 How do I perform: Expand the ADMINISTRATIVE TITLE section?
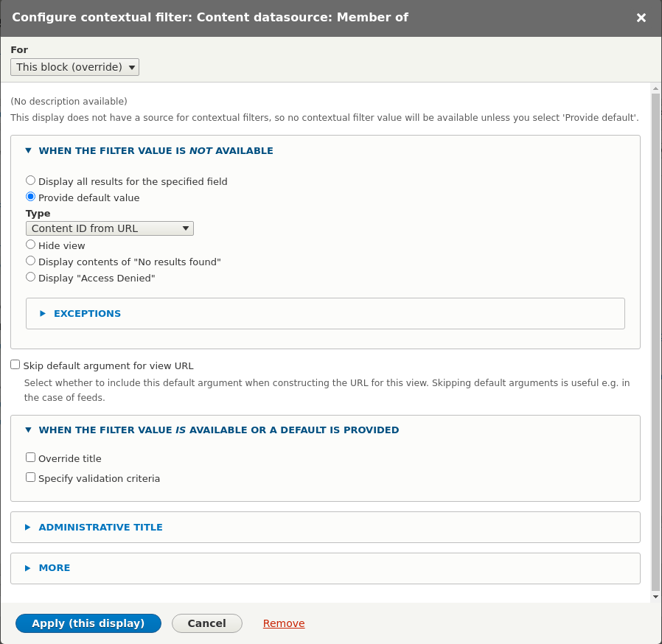click(x=101, y=527)
